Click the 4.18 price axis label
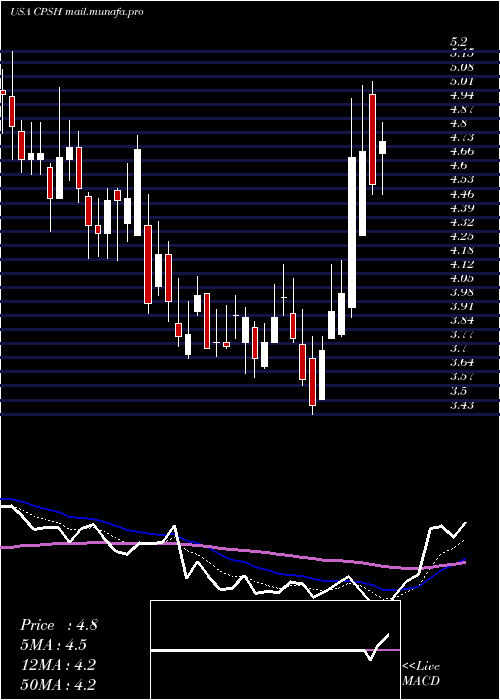 coord(462,250)
